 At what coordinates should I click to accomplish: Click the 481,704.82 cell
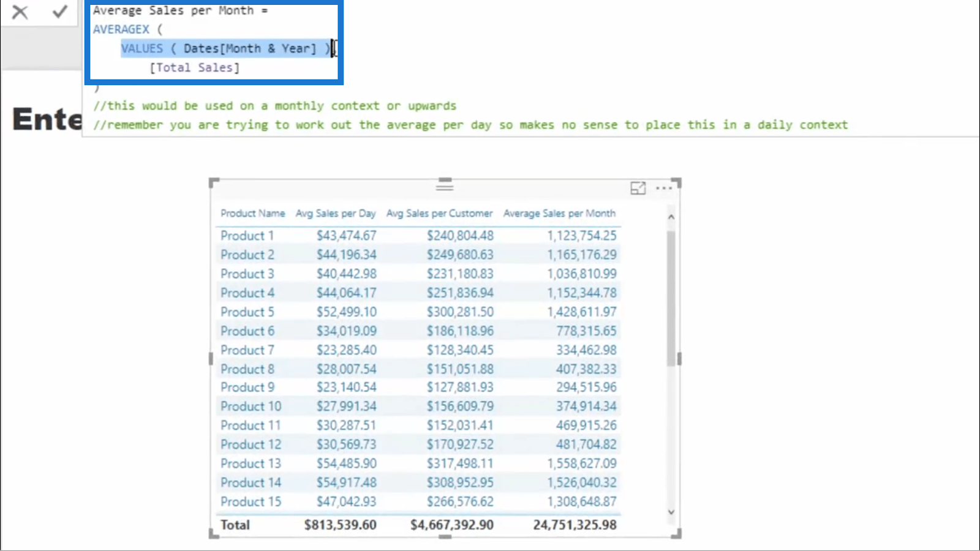[x=586, y=444]
